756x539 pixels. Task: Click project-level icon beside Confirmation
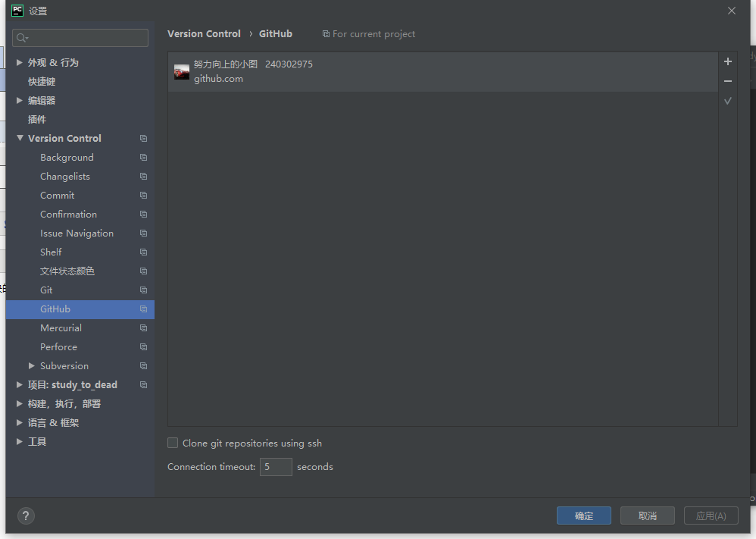[143, 215]
